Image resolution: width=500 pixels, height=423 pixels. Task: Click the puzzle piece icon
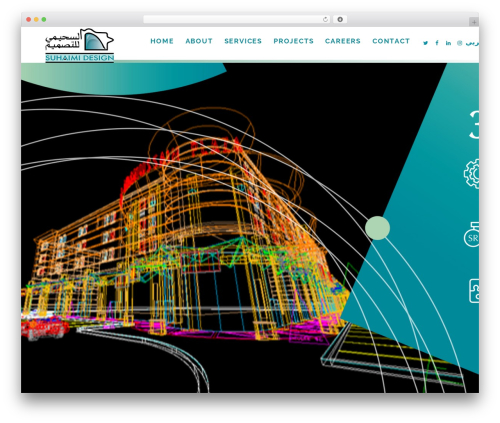474,291
